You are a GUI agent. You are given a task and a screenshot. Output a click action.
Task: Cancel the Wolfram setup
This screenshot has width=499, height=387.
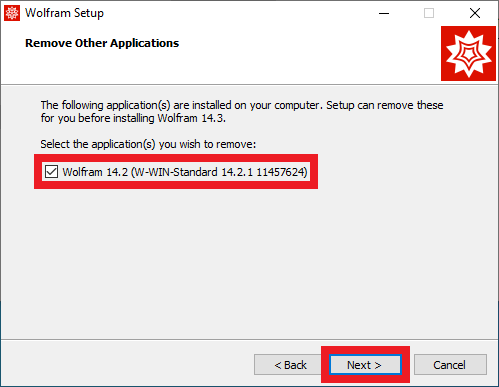point(450,365)
